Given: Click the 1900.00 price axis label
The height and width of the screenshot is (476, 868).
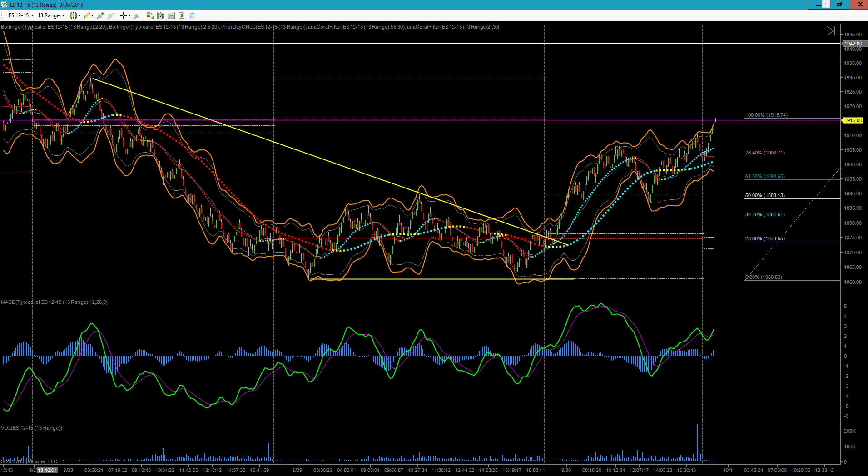Looking at the screenshot, I should [853, 164].
